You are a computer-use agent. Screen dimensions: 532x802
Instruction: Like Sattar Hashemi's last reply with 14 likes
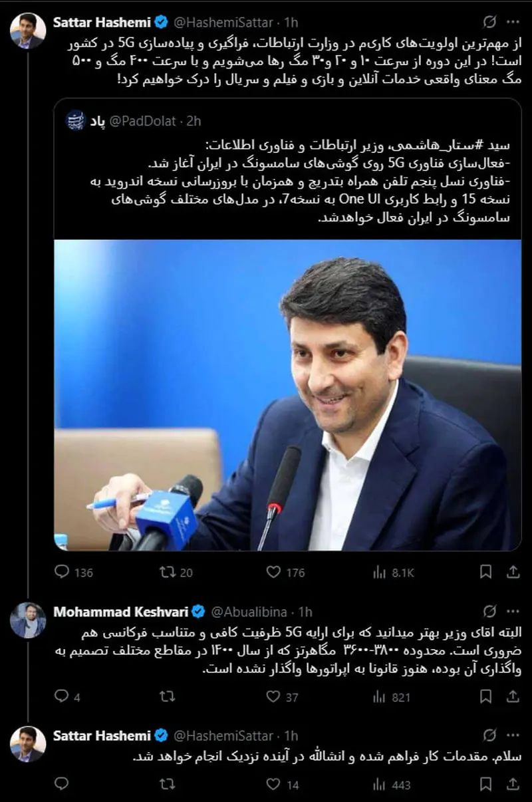click(x=273, y=785)
